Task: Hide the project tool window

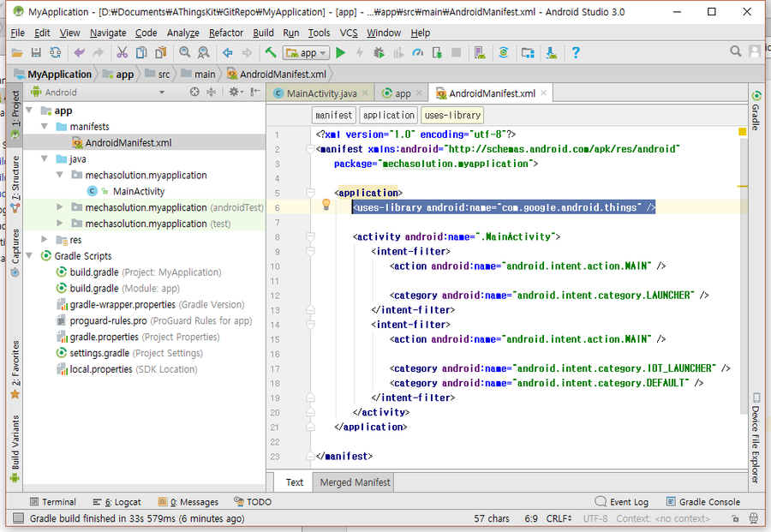Action: (x=254, y=92)
